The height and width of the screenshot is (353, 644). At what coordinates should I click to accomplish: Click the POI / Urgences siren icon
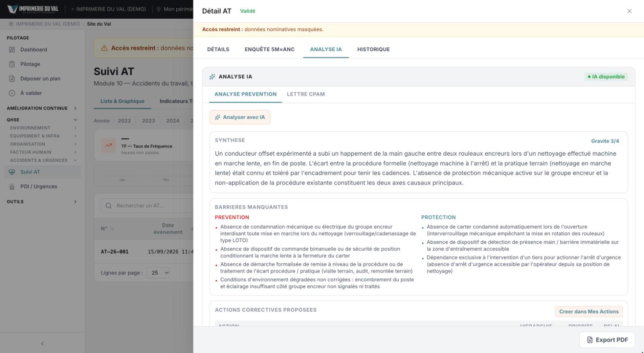click(x=12, y=186)
